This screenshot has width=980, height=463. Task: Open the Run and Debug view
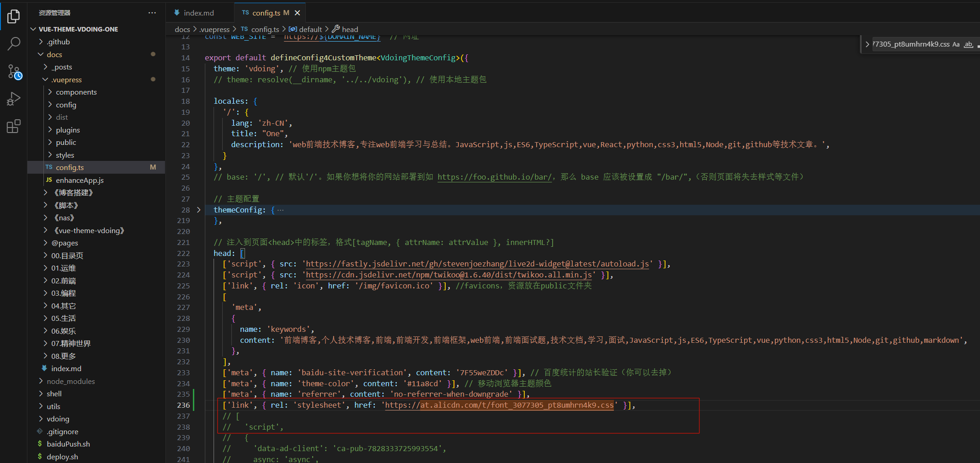14,99
